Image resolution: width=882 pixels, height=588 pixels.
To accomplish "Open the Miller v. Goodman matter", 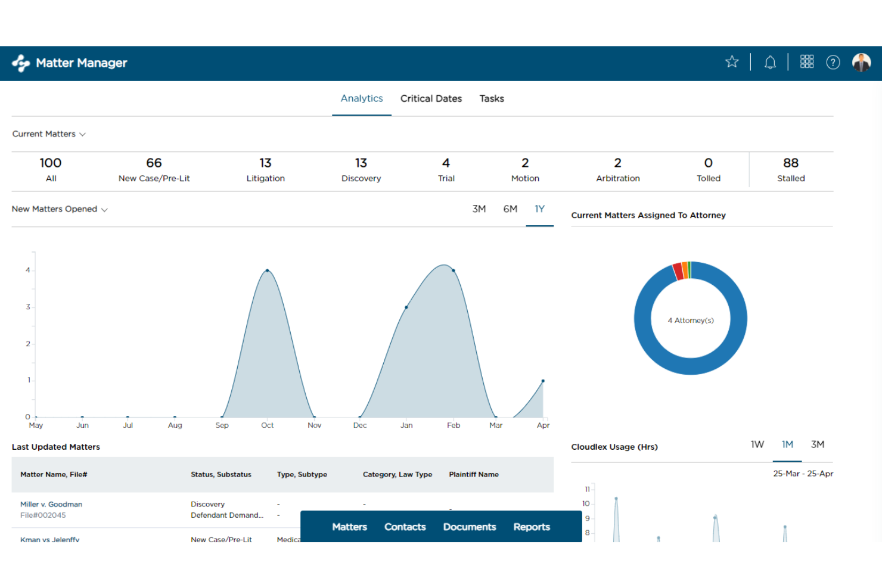I will [x=51, y=504].
